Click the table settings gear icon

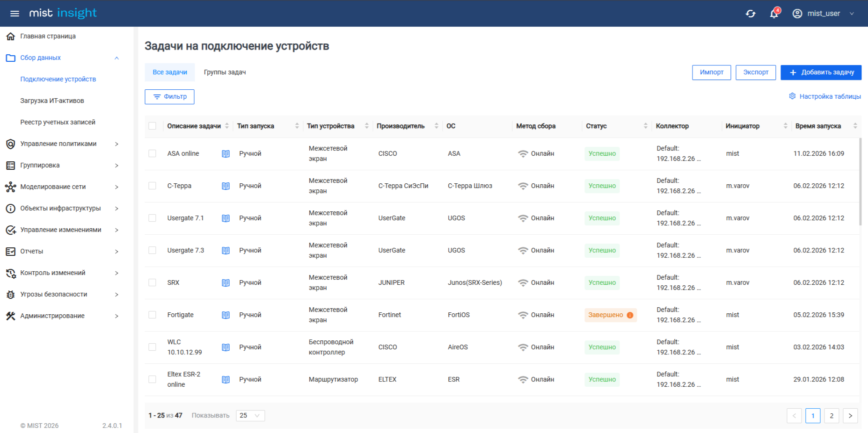tap(792, 96)
